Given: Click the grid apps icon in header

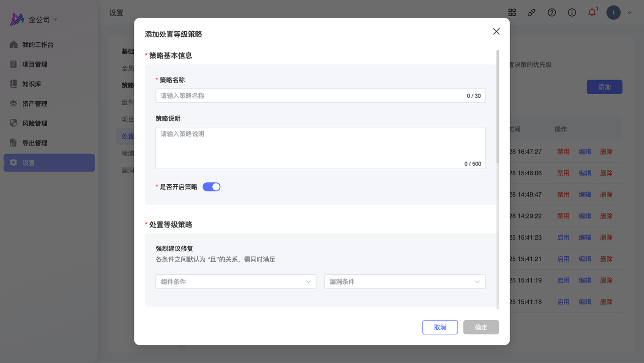Looking at the screenshot, I should click(x=512, y=13).
